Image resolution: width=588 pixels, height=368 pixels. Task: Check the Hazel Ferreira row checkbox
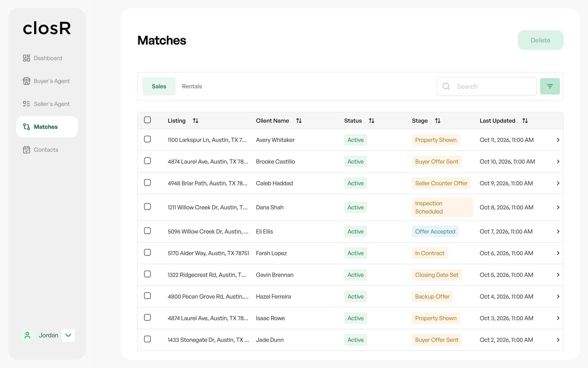tap(147, 296)
